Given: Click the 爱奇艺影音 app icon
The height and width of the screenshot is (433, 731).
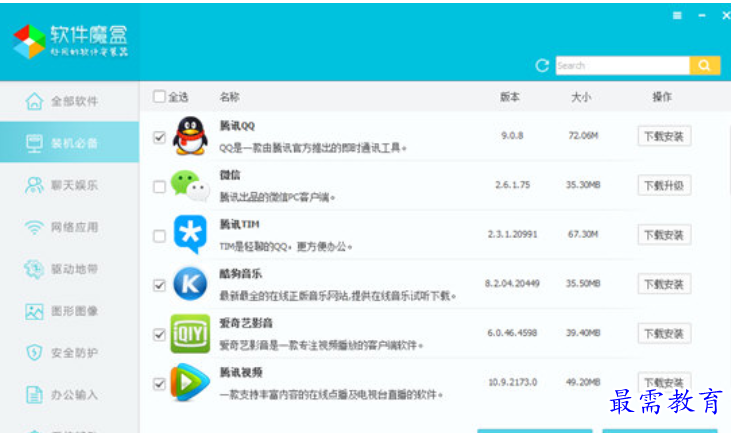Looking at the screenshot, I should pos(190,333).
